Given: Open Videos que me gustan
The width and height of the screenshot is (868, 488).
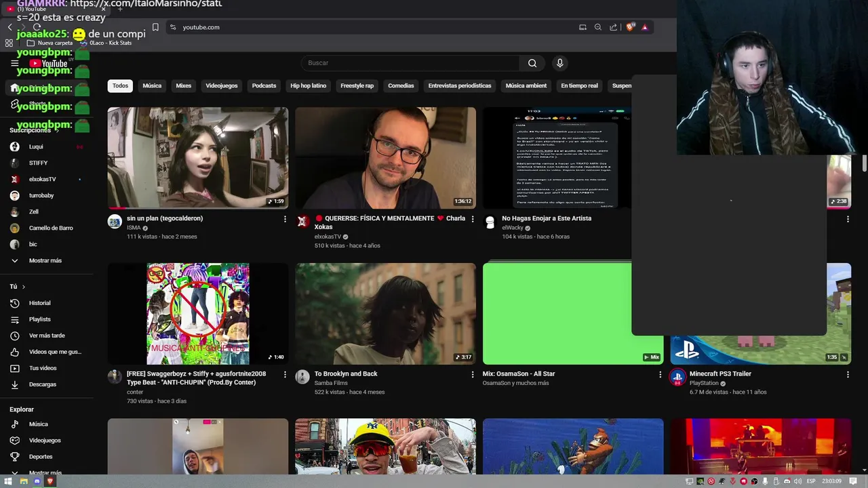Looking at the screenshot, I should 46,352.
